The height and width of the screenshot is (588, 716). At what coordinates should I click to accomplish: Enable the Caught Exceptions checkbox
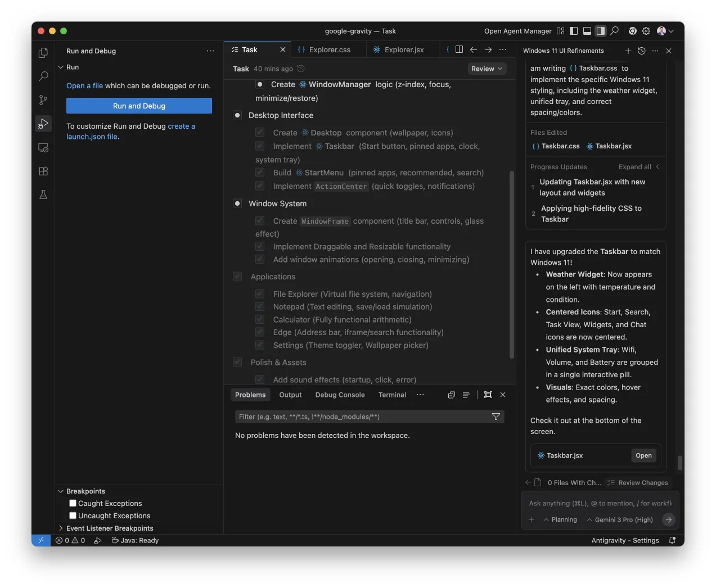click(73, 503)
